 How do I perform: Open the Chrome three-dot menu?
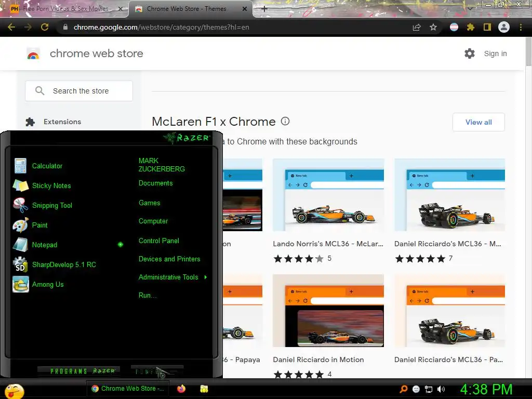click(x=521, y=27)
